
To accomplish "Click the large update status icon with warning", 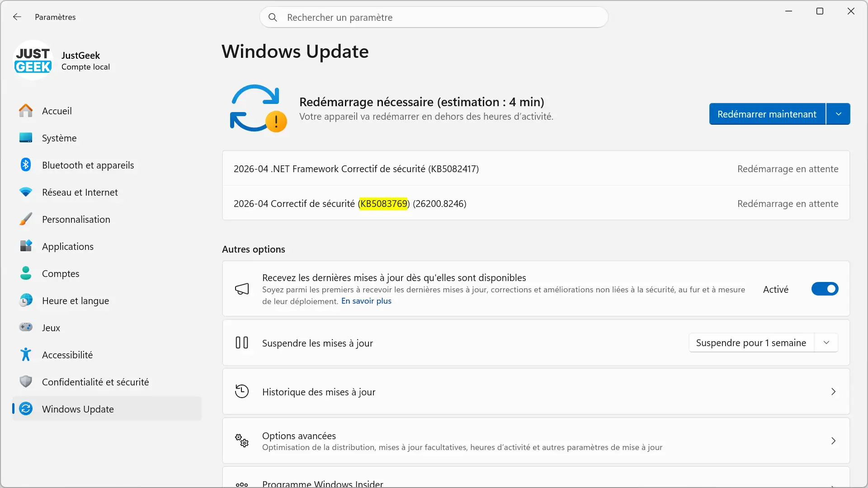I will click(259, 108).
